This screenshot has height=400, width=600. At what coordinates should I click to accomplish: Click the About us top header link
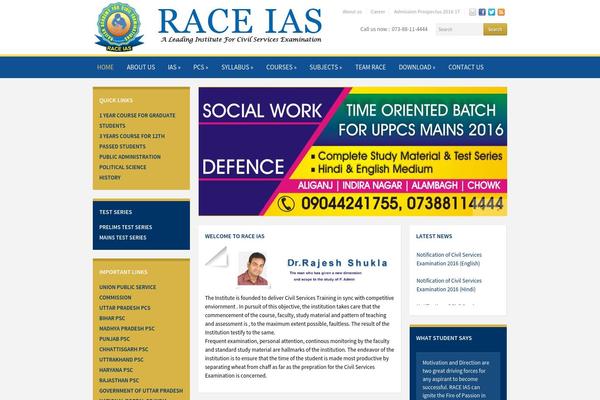click(x=352, y=12)
